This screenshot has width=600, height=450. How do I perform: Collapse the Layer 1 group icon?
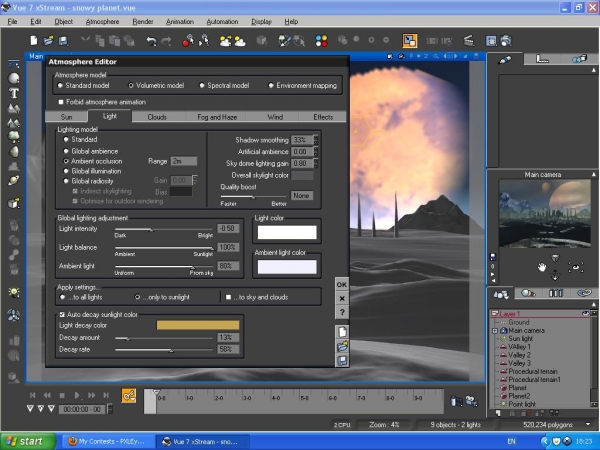pyautogui.click(x=494, y=314)
